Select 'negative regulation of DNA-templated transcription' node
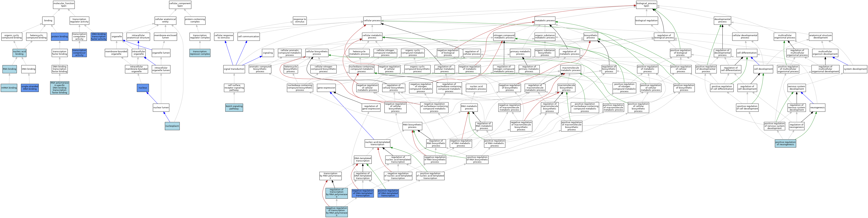The width and height of the screenshot is (868, 218). (363, 193)
